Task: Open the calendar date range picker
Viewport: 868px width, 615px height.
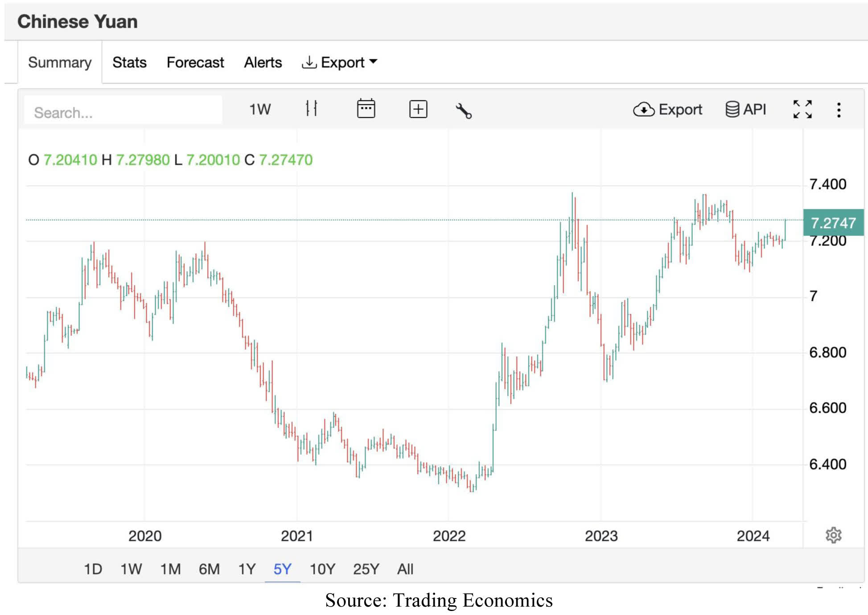Action: pos(366,109)
